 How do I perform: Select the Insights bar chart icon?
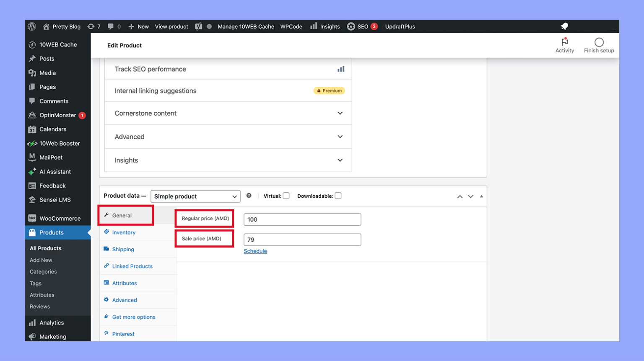coord(314,26)
